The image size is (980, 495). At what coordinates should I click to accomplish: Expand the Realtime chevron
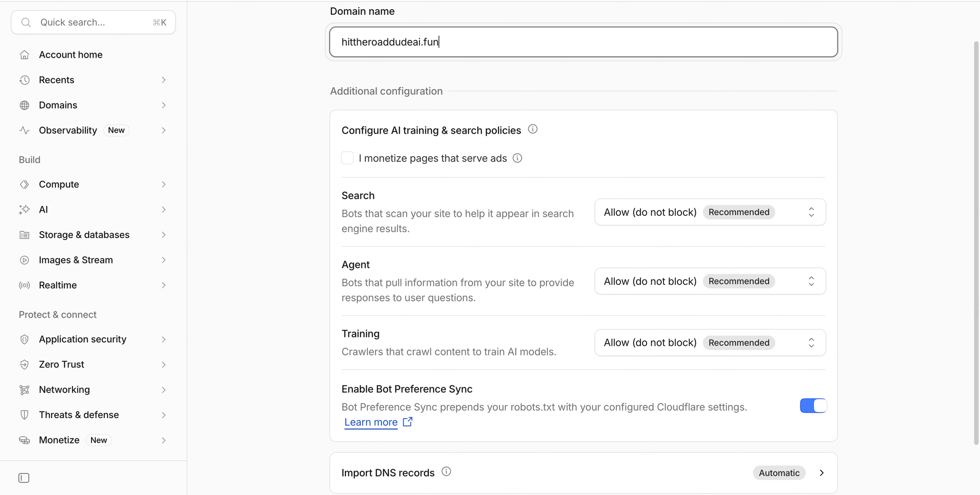coord(164,285)
